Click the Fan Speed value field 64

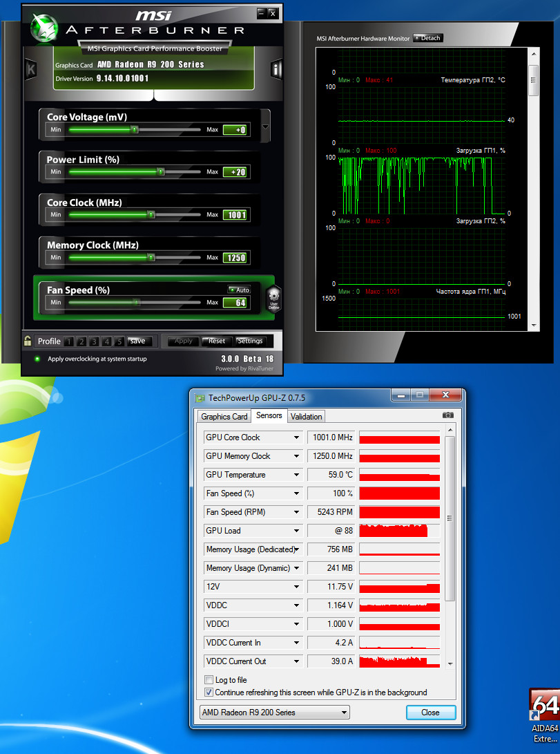(235, 302)
